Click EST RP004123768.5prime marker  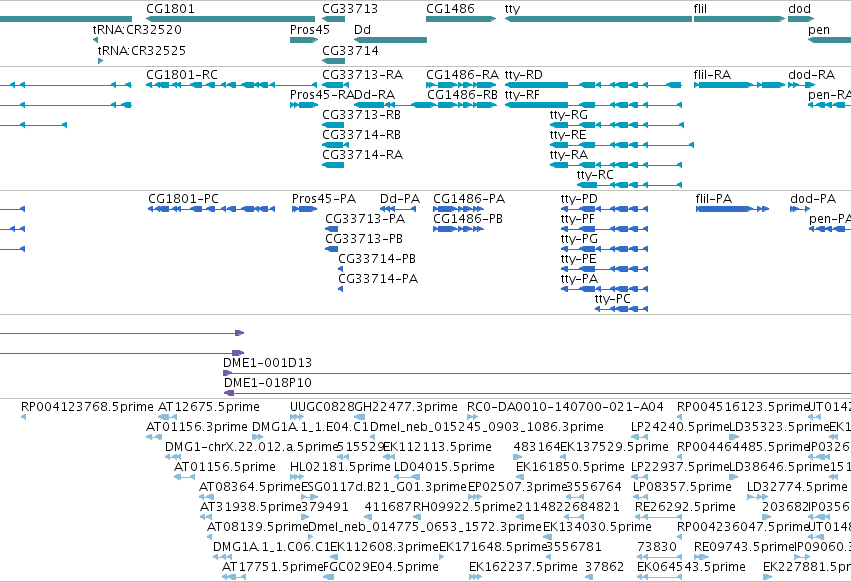[x=23, y=417]
